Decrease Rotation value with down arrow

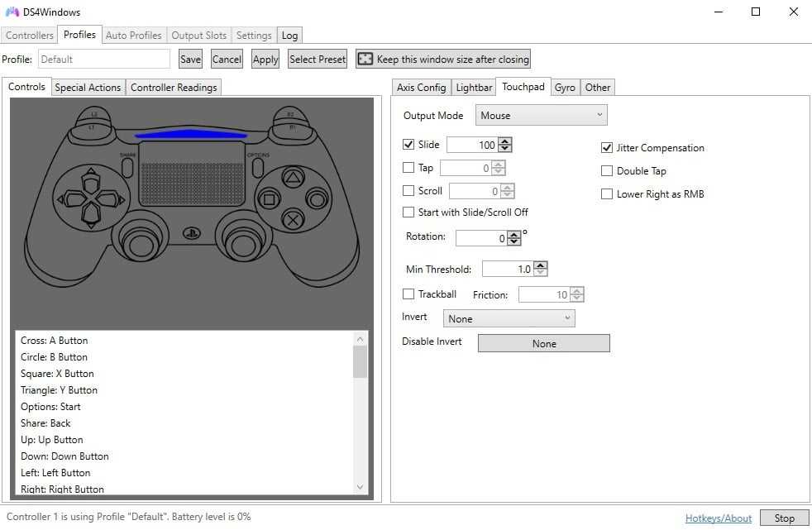coord(513,241)
